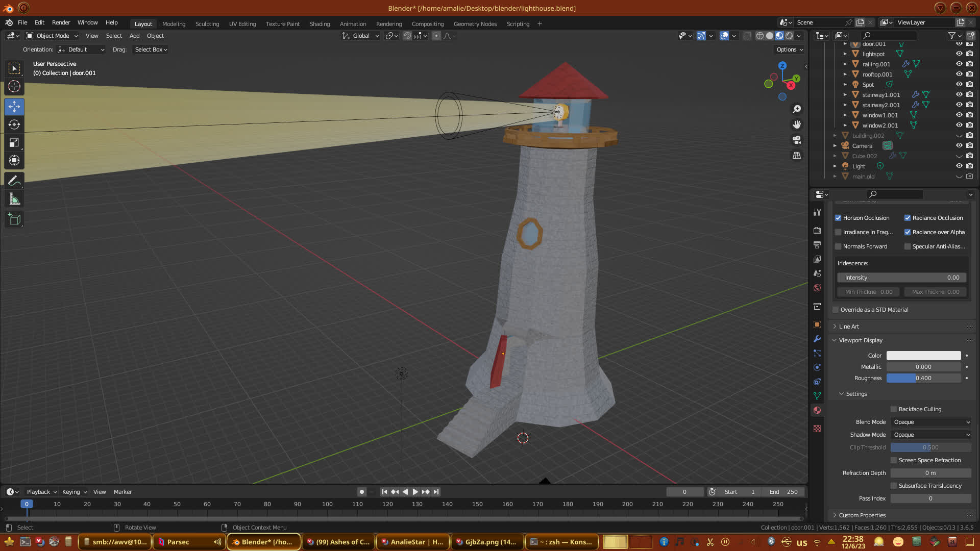Viewport: 980px width, 551px height.
Task: Expand the Line Art panel
Action: (x=849, y=327)
